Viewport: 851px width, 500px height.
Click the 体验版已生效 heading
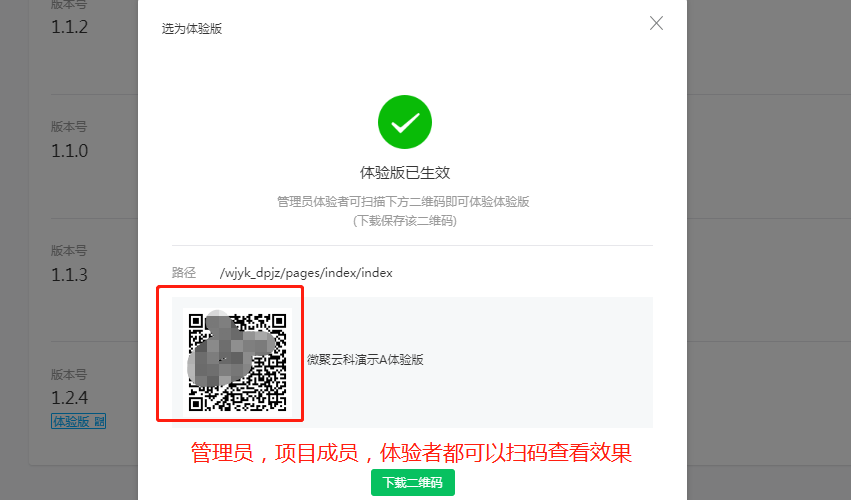405,173
